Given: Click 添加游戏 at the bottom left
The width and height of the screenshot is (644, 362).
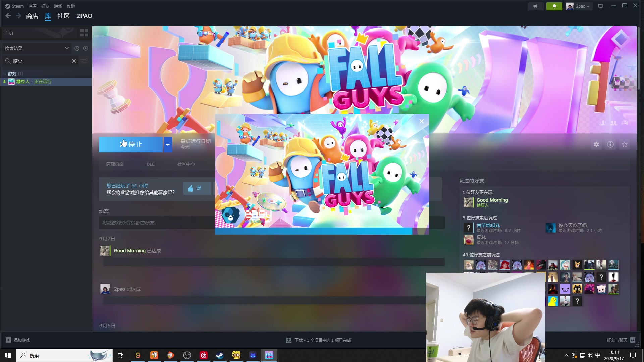Looking at the screenshot, I should [x=18, y=340].
